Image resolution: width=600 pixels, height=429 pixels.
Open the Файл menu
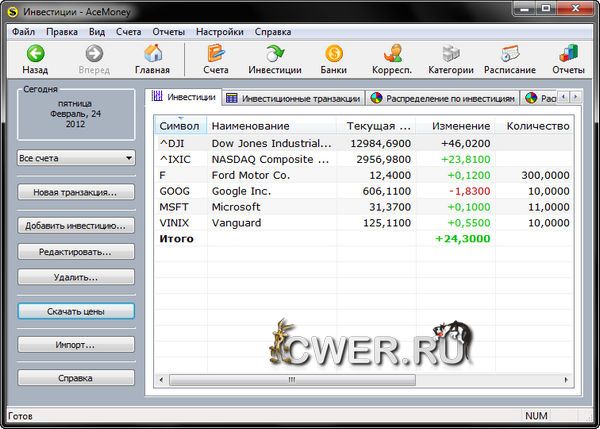point(24,31)
